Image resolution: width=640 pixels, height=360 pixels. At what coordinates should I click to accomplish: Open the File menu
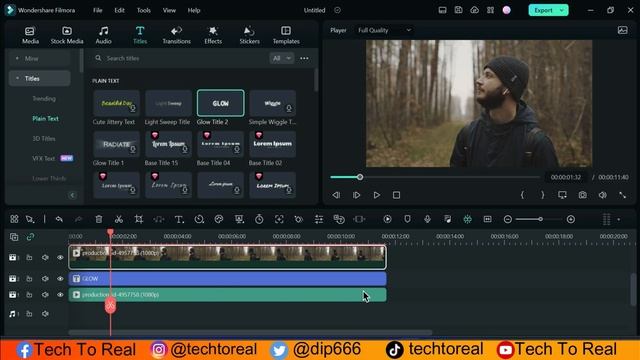(x=98, y=10)
